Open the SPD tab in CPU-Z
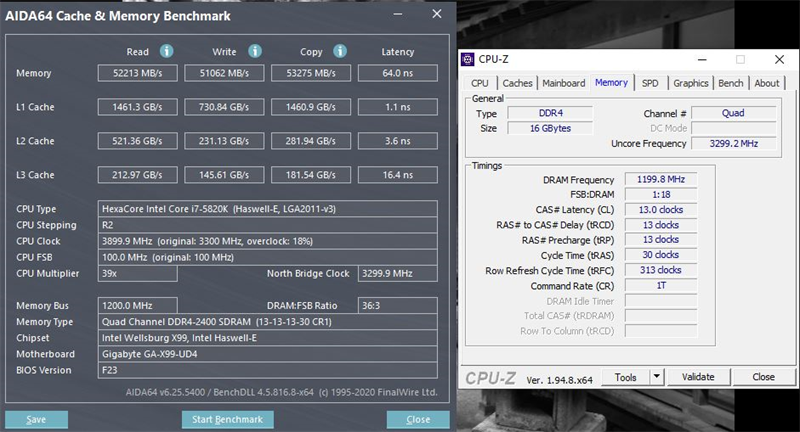The height and width of the screenshot is (432, 800). point(650,83)
